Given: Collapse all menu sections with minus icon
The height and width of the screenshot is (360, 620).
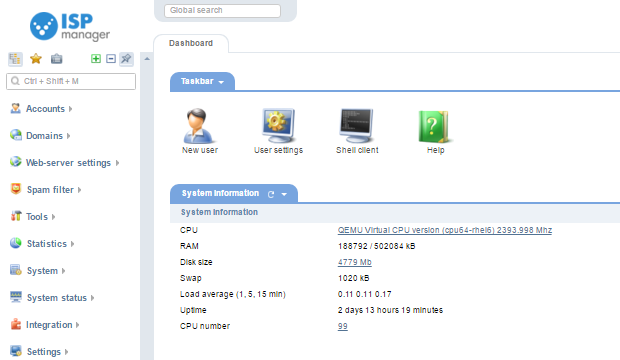Looking at the screenshot, I should pyautogui.click(x=111, y=59).
